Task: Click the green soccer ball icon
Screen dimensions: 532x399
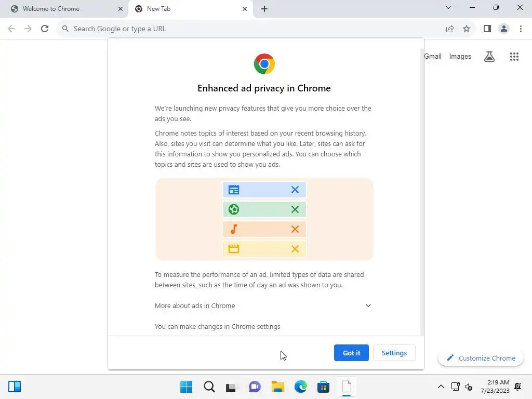Action: (x=234, y=209)
